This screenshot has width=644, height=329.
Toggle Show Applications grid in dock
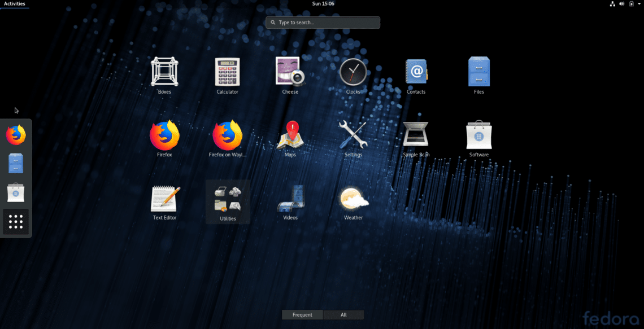click(16, 222)
